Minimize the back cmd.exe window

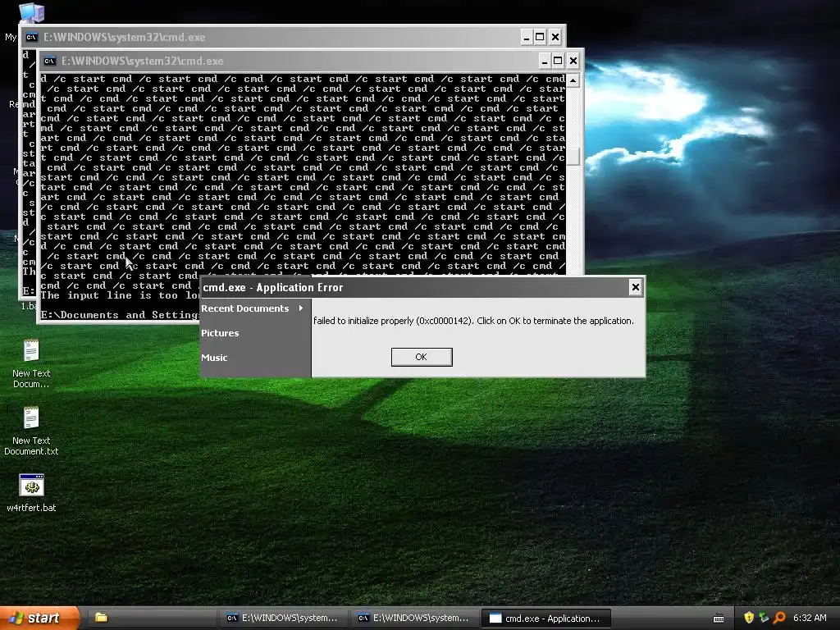click(526, 37)
